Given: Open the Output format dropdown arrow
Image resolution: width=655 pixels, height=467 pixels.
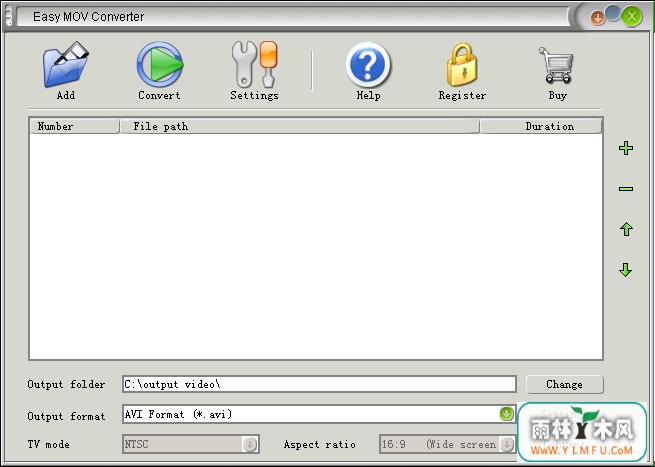Looking at the screenshot, I should pyautogui.click(x=506, y=414).
